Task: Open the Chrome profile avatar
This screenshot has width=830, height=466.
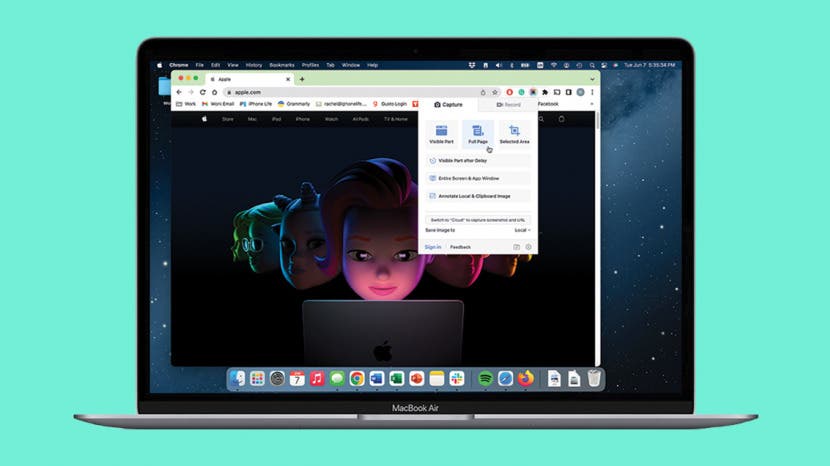Action: [581, 92]
